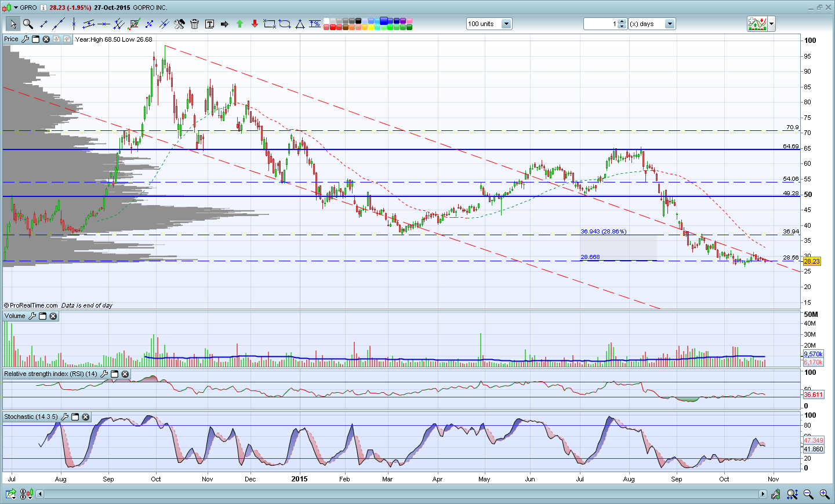Select the rectangle drawing tool
835x504 pixels.
270,24
